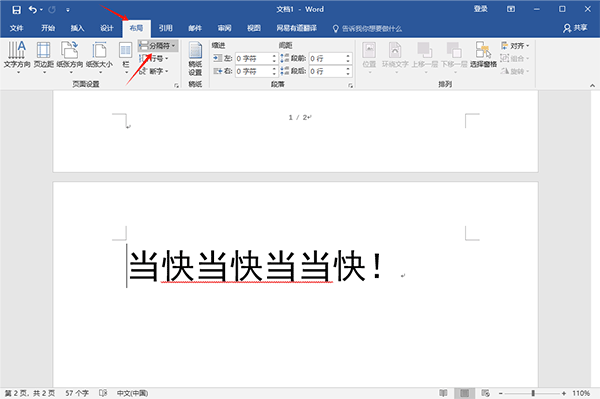Open the Margins (页边距) tool
Viewport: 600px width, 399px height.
43,57
